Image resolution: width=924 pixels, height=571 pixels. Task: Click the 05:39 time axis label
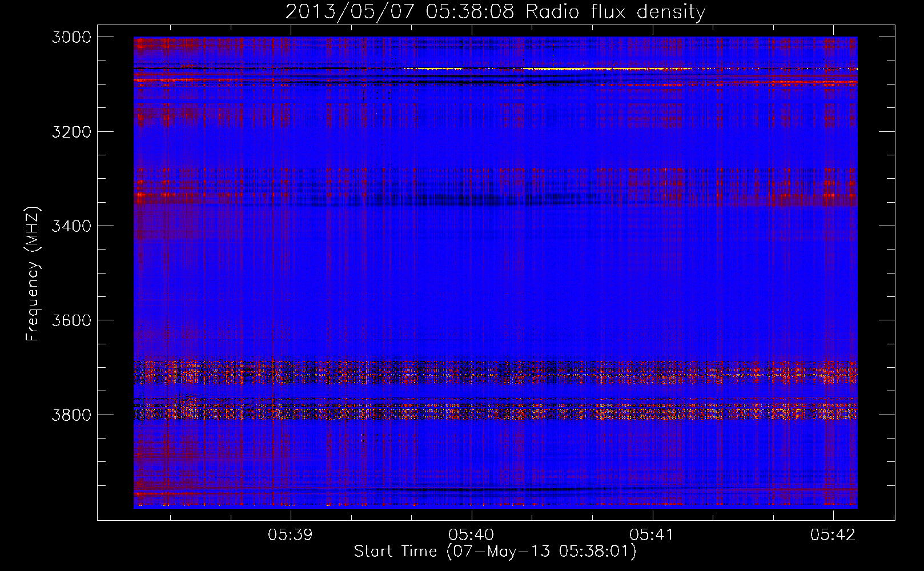click(x=291, y=534)
